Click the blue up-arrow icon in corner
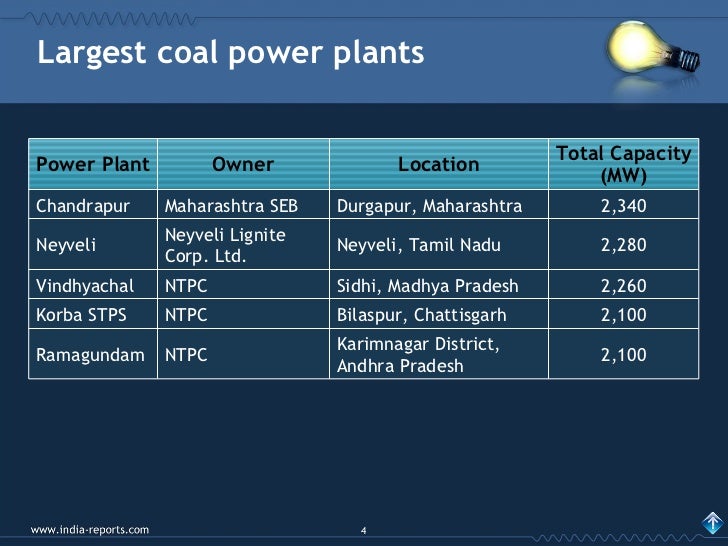The width and height of the screenshot is (728, 546). tap(712, 523)
